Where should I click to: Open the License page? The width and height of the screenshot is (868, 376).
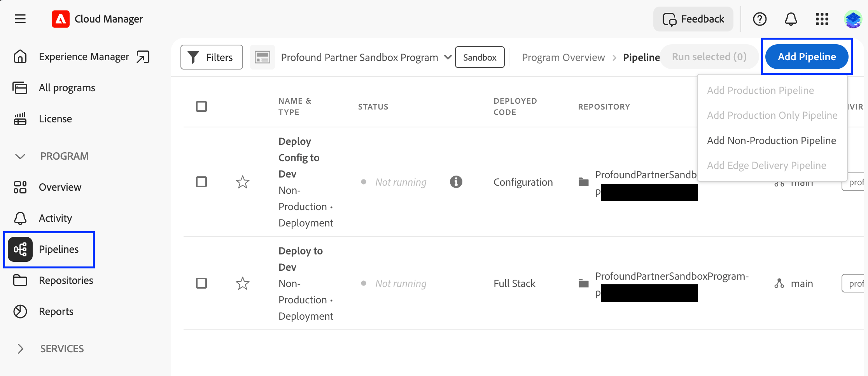point(55,119)
